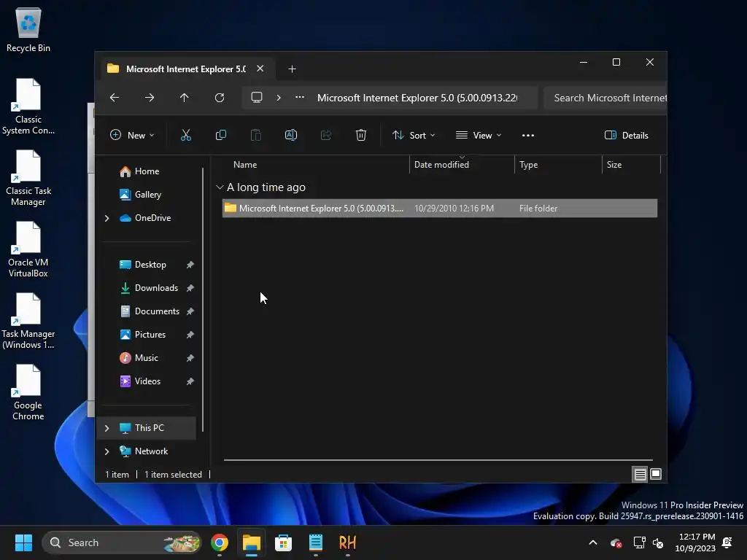The image size is (747, 560).
Task: Collapse the A long time ago group
Action: tap(220, 187)
